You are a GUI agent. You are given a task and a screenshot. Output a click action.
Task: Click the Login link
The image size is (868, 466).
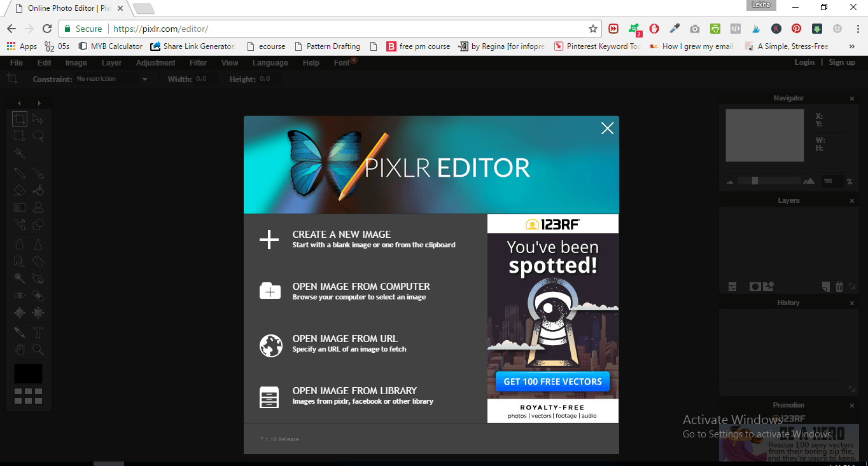(x=804, y=62)
